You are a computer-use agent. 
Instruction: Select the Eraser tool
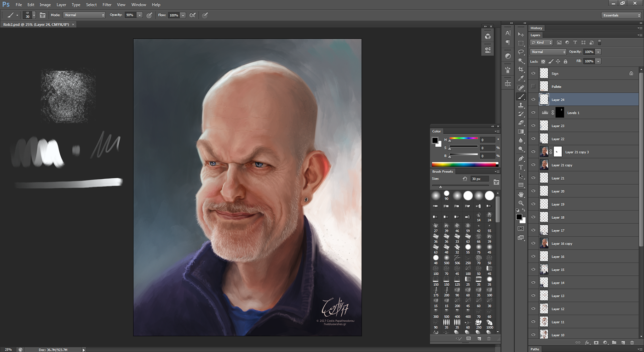pyautogui.click(x=521, y=123)
